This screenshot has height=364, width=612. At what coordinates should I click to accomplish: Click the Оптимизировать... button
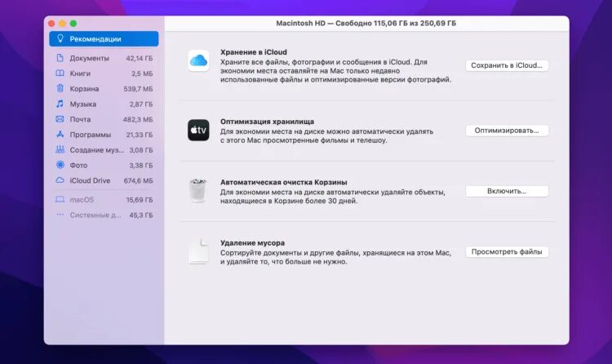pos(507,131)
